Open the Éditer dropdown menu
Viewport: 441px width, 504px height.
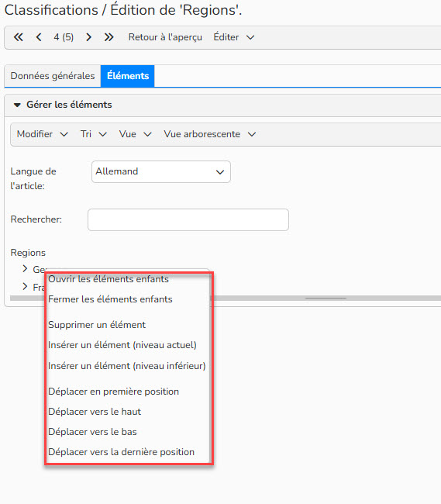pos(234,37)
